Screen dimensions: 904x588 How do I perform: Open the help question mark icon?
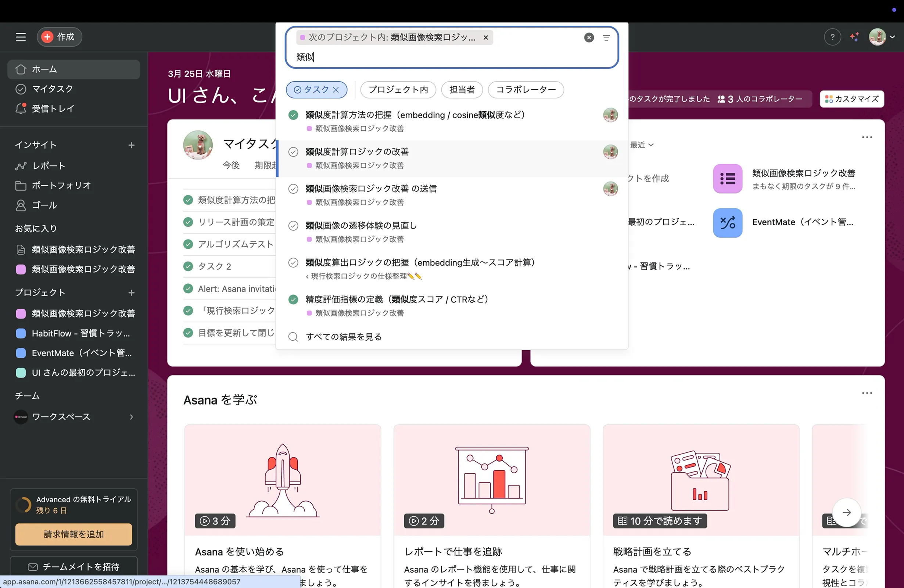832,37
